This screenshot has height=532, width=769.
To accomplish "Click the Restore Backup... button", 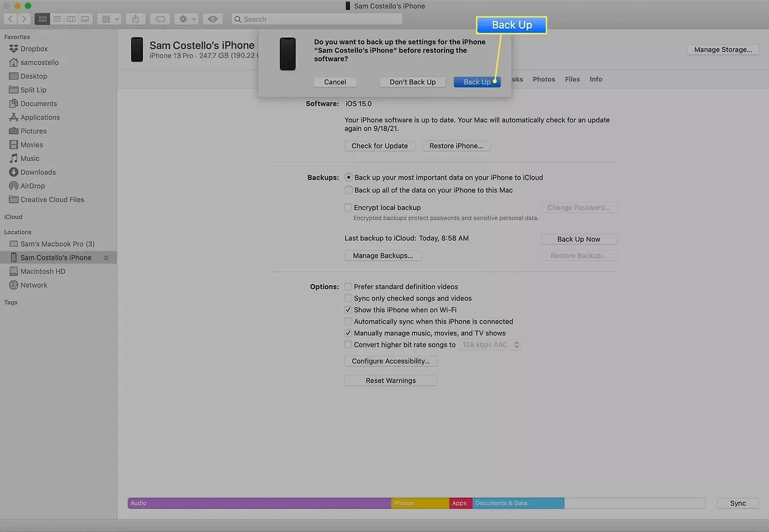I will (579, 256).
